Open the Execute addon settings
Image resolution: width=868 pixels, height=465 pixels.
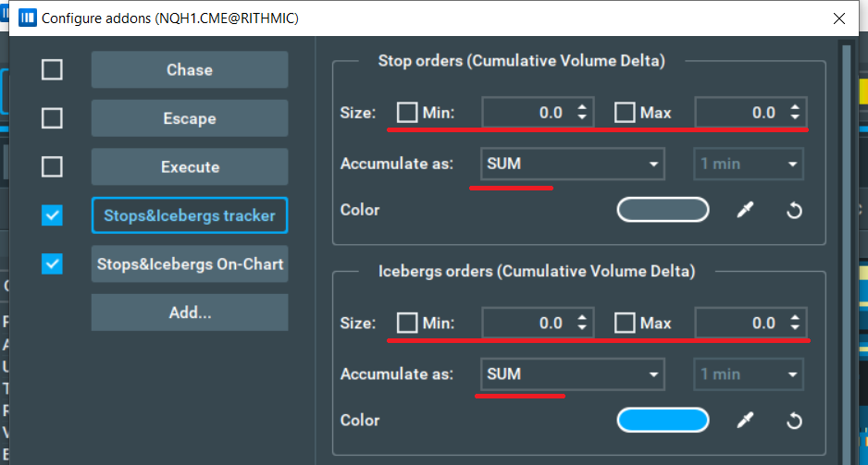[x=190, y=167]
